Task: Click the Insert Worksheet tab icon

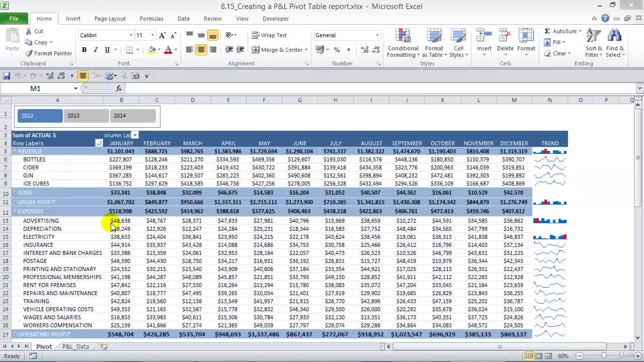Action: click(104, 346)
